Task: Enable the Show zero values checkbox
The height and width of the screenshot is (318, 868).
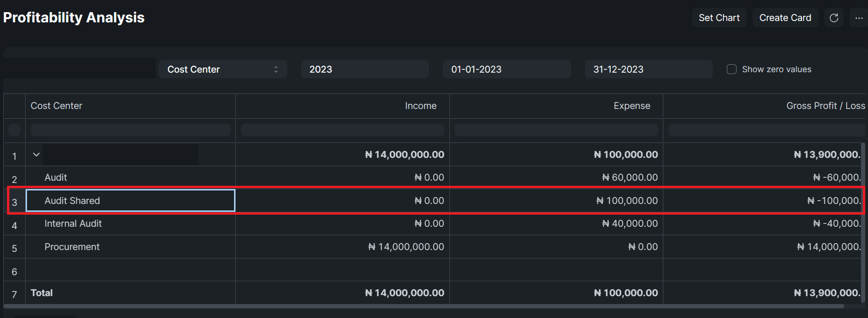Action: (x=731, y=69)
